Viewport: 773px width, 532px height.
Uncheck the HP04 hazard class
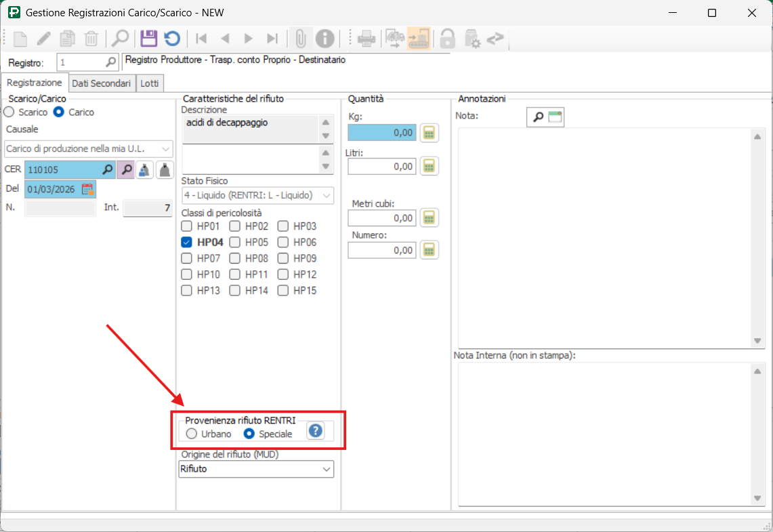(x=186, y=242)
